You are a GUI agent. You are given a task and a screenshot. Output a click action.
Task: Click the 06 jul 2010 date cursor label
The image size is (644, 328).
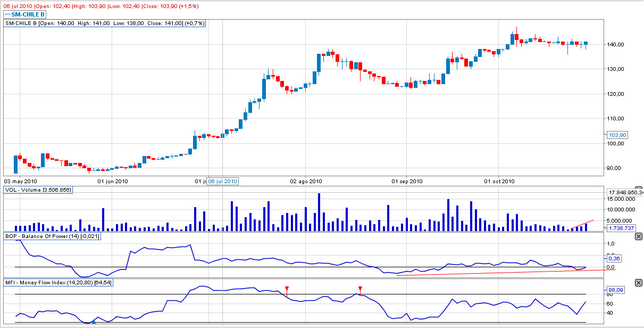[x=223, y=181]
